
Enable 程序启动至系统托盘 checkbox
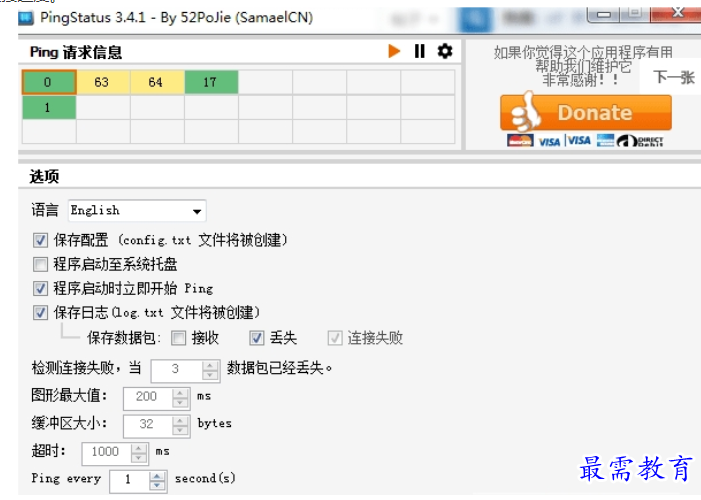(40, 265)
